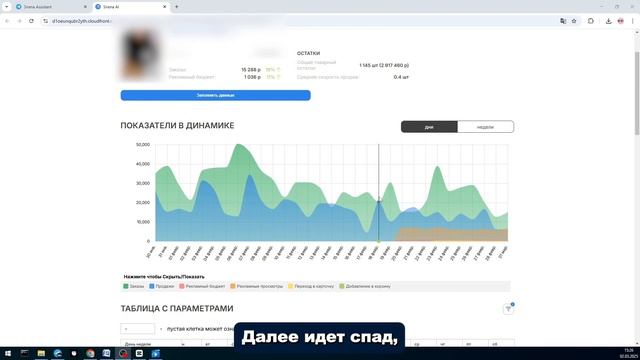The width and height of the screenshot is (640, 360).
Task: Toggle the green Заказы legend series
Action: click(x=134, y=286)
